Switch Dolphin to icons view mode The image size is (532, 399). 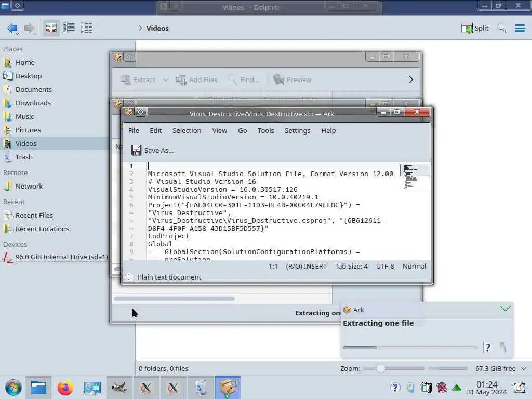[51, 28]
